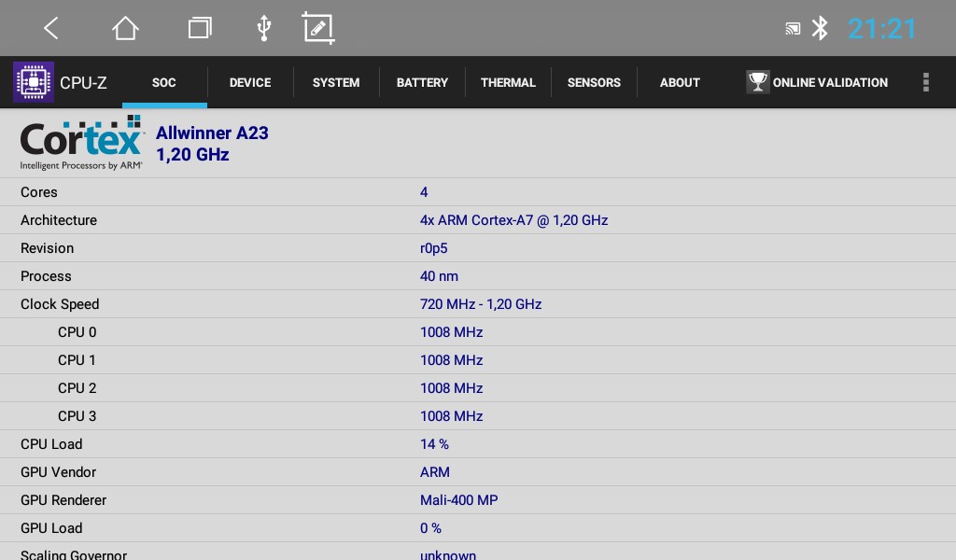Select the Cores row label
This screenshot has width=956, height=560.
tap(39, 192)
